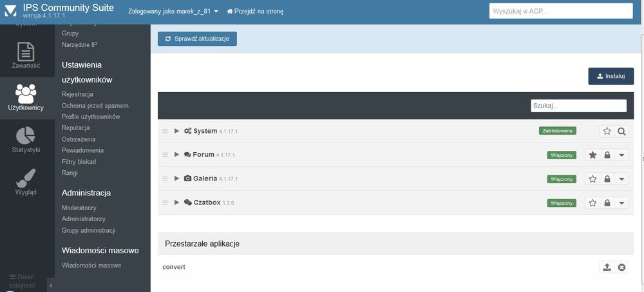Click the lock icon for Galeria application
644x292 pixels.
pos(607,179)
